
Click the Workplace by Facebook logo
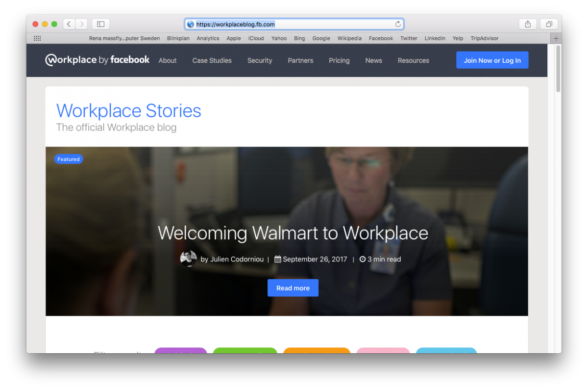click(98, 60)
